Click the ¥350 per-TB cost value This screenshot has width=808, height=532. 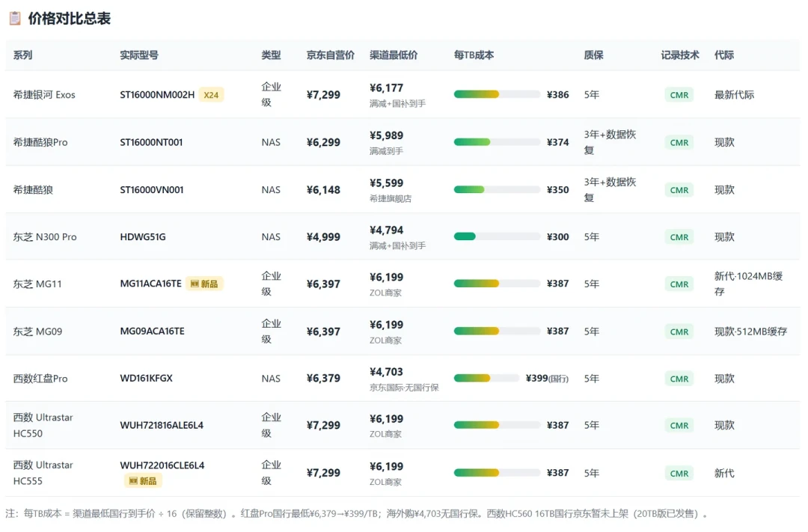coord(557,190)
